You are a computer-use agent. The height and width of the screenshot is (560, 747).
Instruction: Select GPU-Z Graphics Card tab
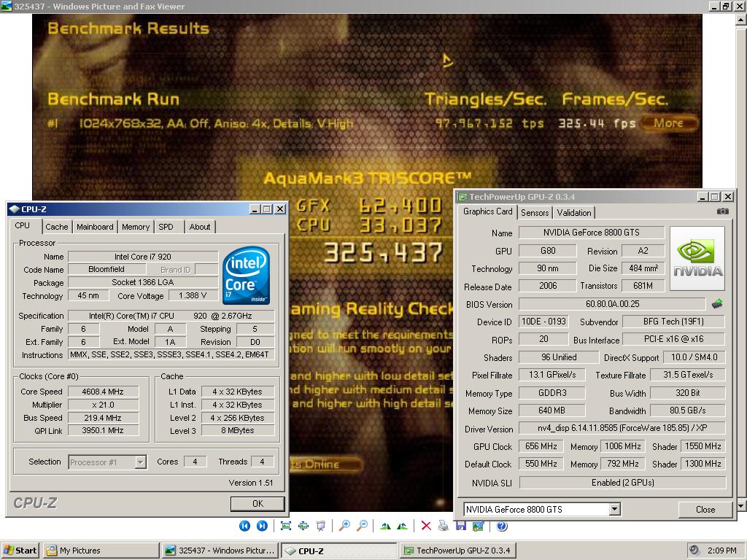coord(487,211)
